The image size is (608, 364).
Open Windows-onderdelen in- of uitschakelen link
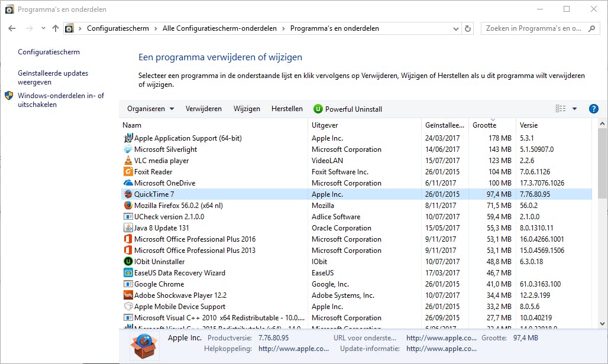tap(61, 100)
